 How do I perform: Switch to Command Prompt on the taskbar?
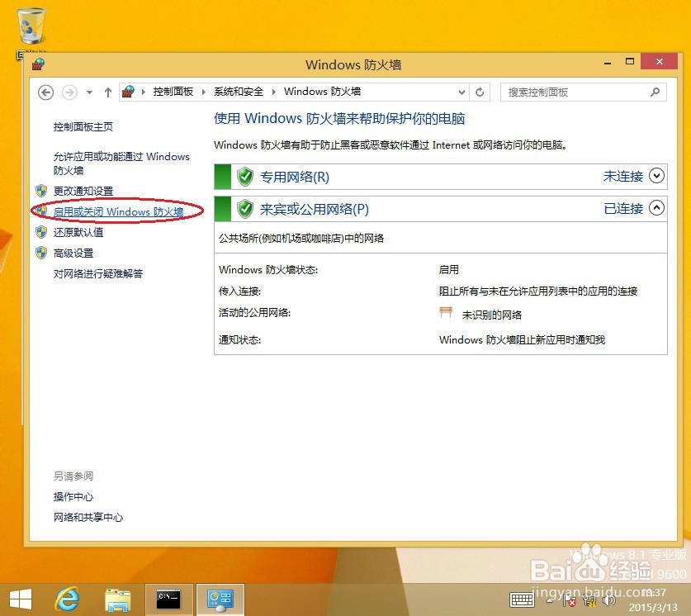[x=168, y=599]
